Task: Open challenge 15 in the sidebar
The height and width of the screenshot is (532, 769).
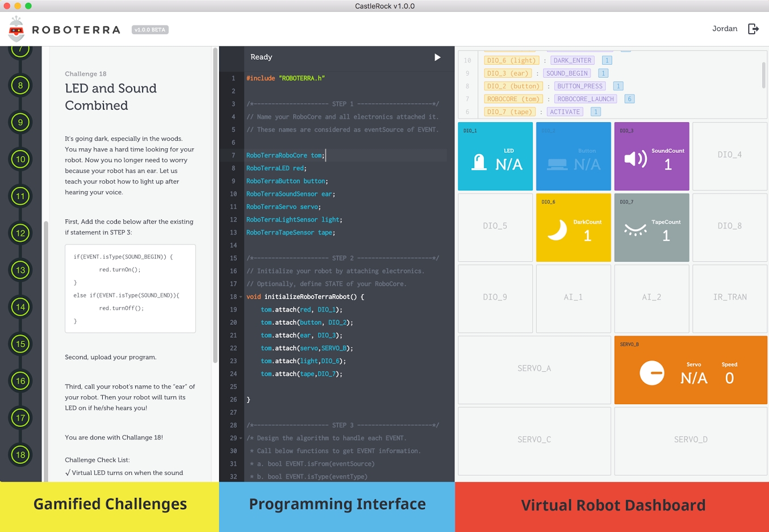Action: coord(20,344)
